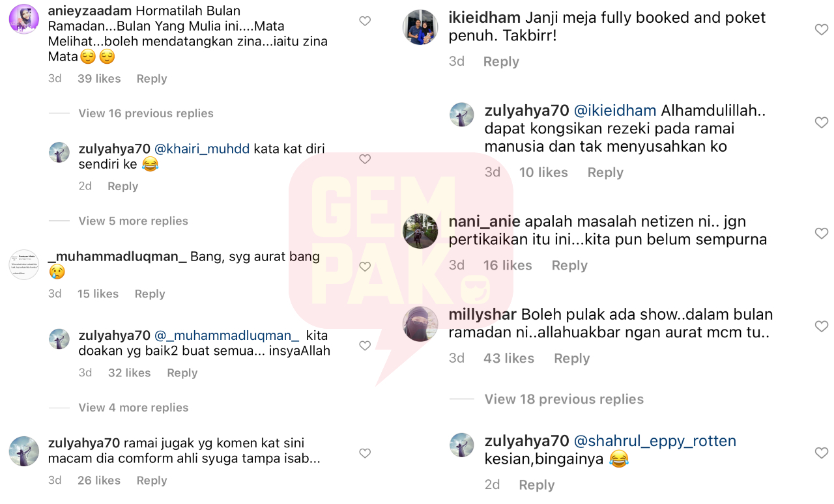Expand 'View 4 more replies'
Screen dimensions: 834x504
point(133,408)
